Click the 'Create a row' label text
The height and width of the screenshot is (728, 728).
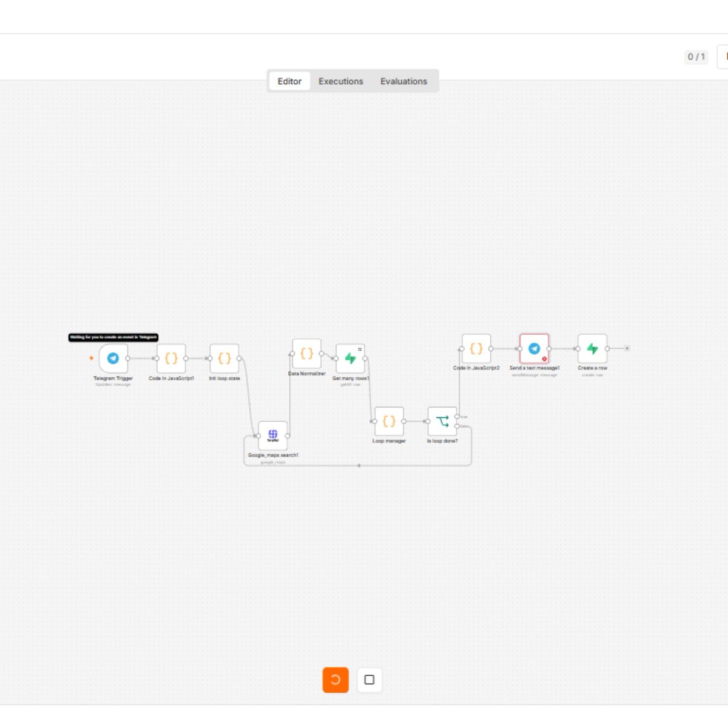(593, 368)
